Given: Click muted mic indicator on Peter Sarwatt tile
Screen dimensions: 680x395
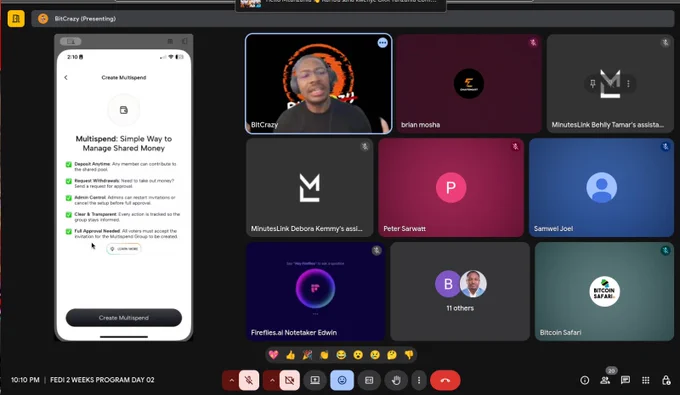Looking at the screenshot, I should (515, 147).
